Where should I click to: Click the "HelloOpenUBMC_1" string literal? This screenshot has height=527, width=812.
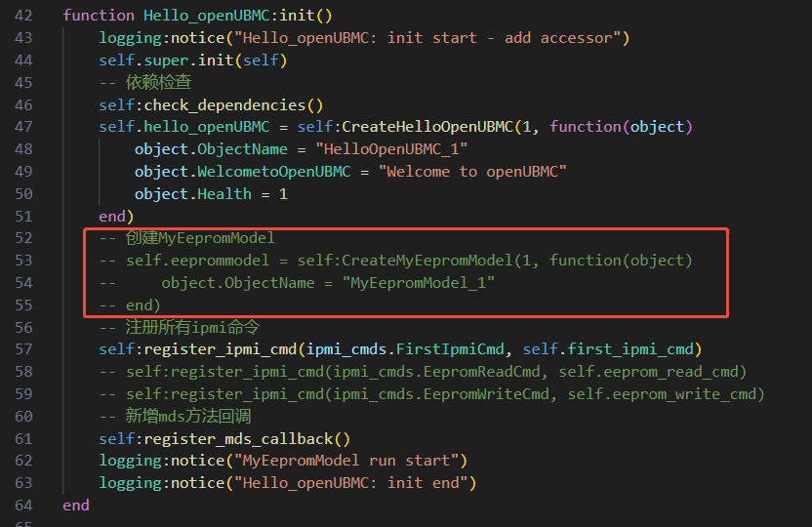click(392, 149)
